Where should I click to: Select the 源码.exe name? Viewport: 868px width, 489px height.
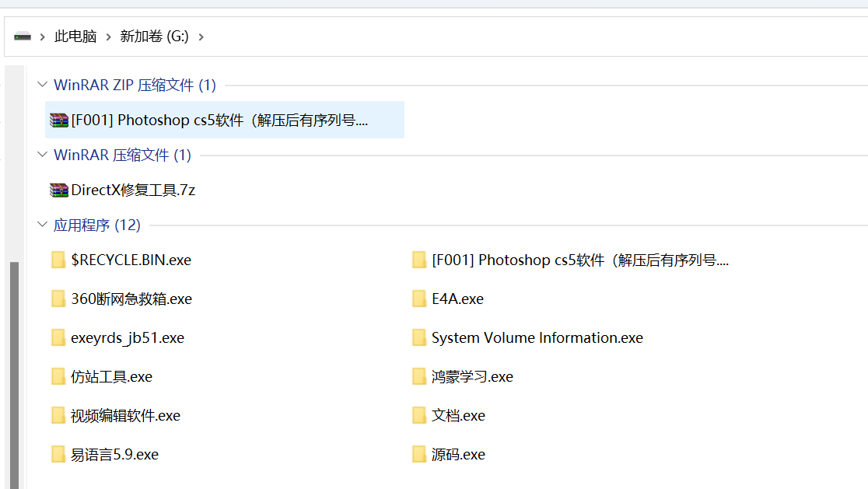pos(459,455)
